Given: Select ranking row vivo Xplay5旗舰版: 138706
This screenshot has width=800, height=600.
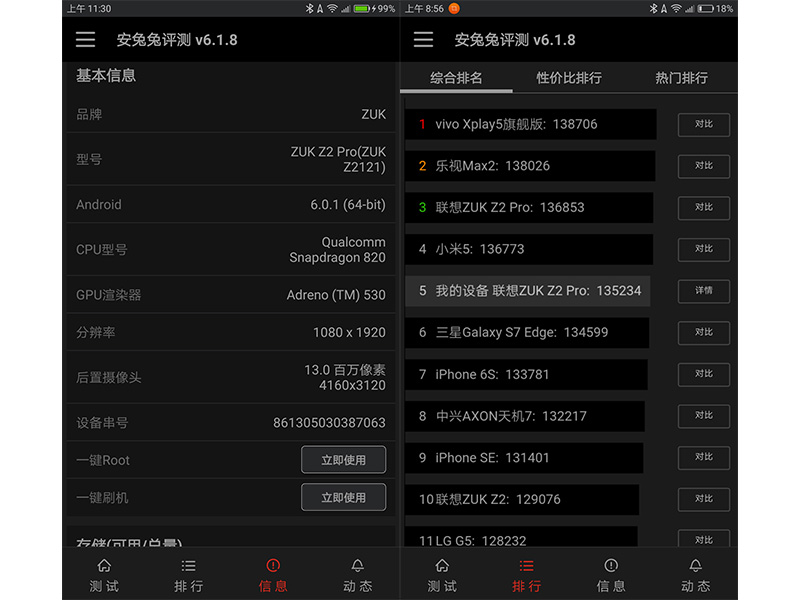Looking at the screenshot, I should tap(531, 124).
